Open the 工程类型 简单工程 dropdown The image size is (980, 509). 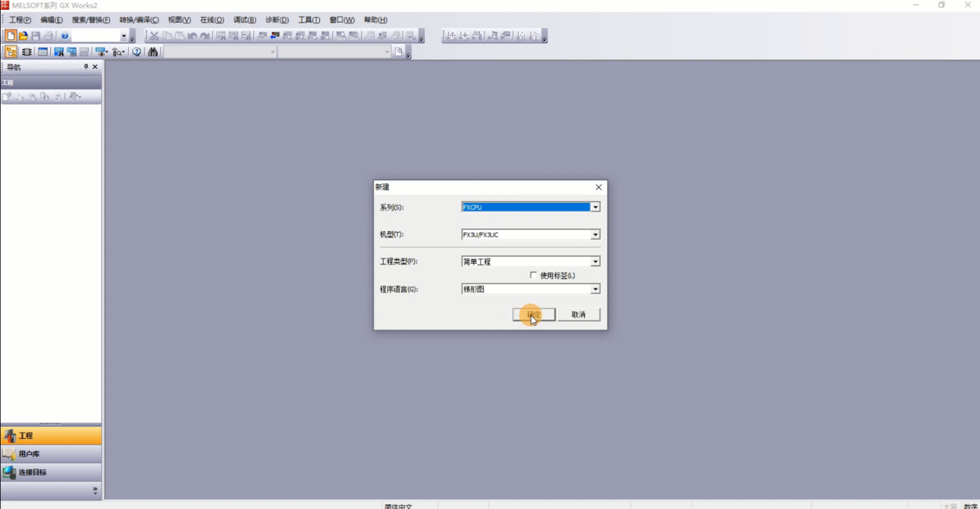click(595, 261)
